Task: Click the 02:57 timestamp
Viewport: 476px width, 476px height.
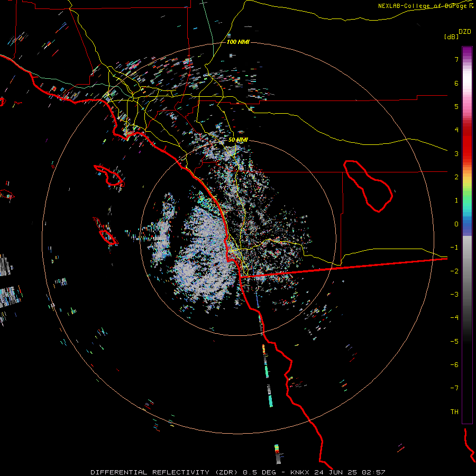Action: click(374, 472)
